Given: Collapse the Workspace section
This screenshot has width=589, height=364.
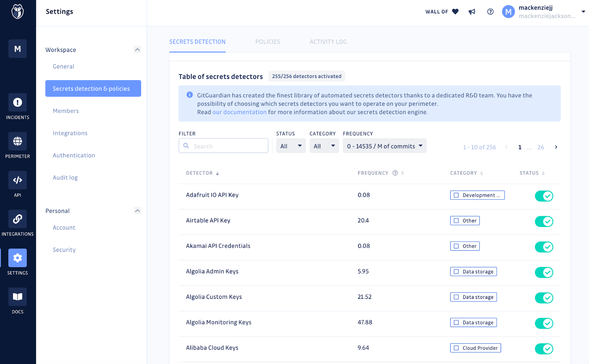Looking at the screenshot, I should tap(137, 50).
